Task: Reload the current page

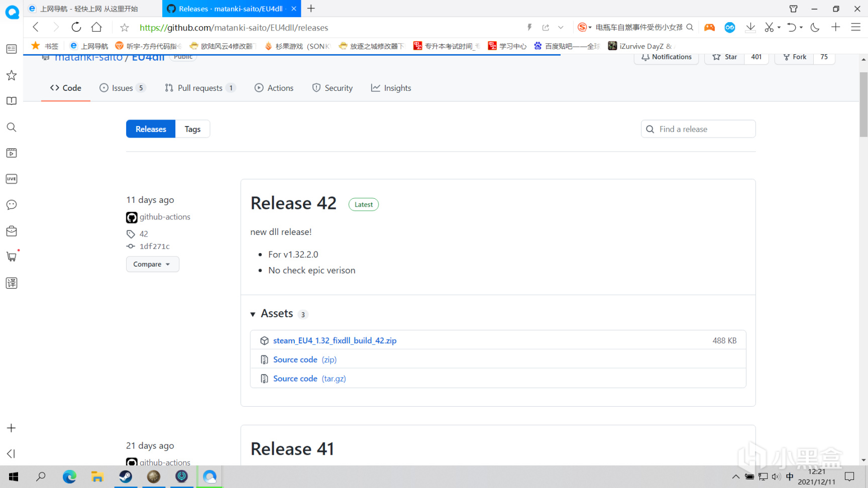Action: click(76, 27)
